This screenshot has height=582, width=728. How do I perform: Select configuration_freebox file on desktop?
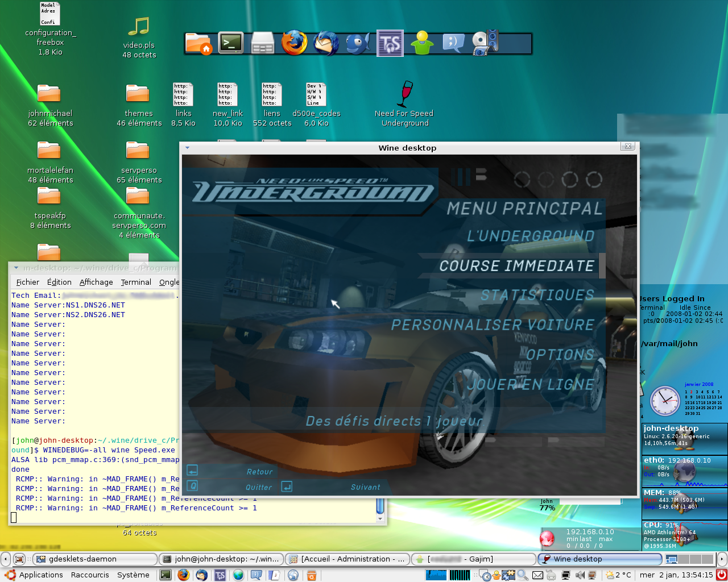coord(50,29)
